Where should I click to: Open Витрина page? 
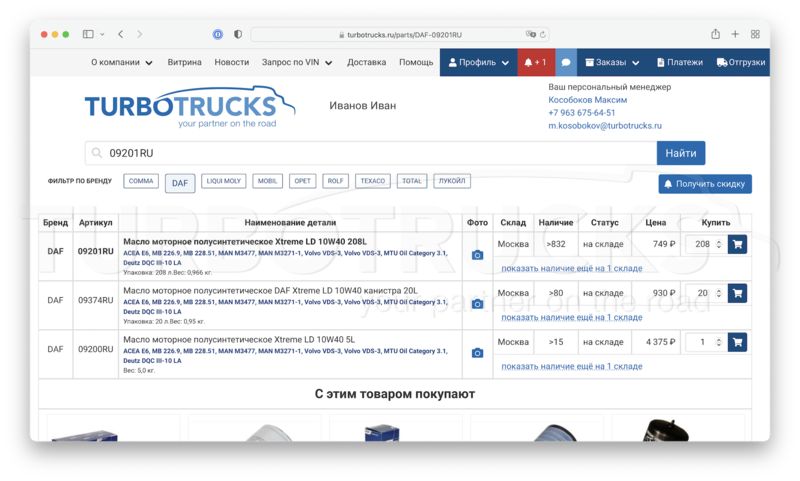(184, 62)
